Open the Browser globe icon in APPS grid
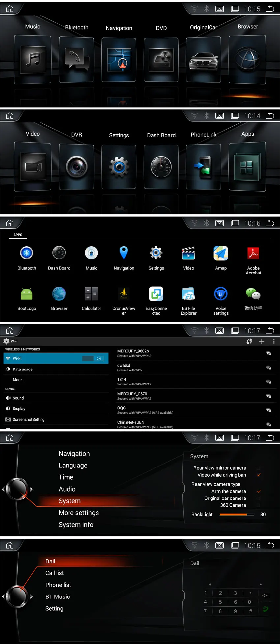 [59, 294]
